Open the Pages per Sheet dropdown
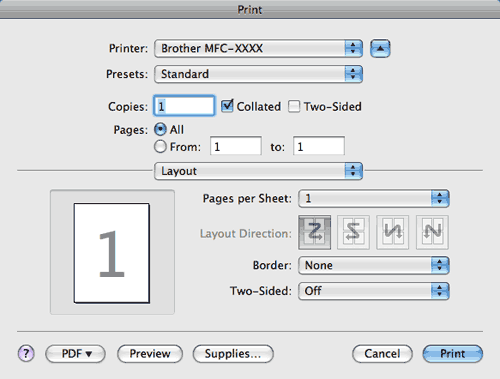500x379 pixels. pos(374,199)
